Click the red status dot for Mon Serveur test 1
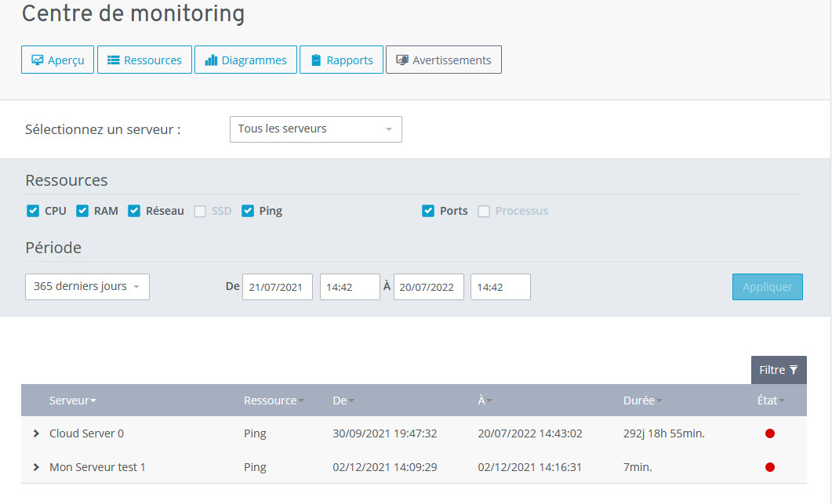This screenshot has height=504, width=832. (x=770, y=467)
